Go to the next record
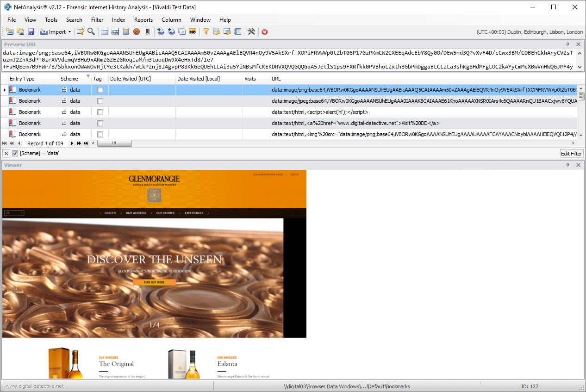Image resolution: width=586 pixels, height=392 pixels. click(x=72, y=143)
